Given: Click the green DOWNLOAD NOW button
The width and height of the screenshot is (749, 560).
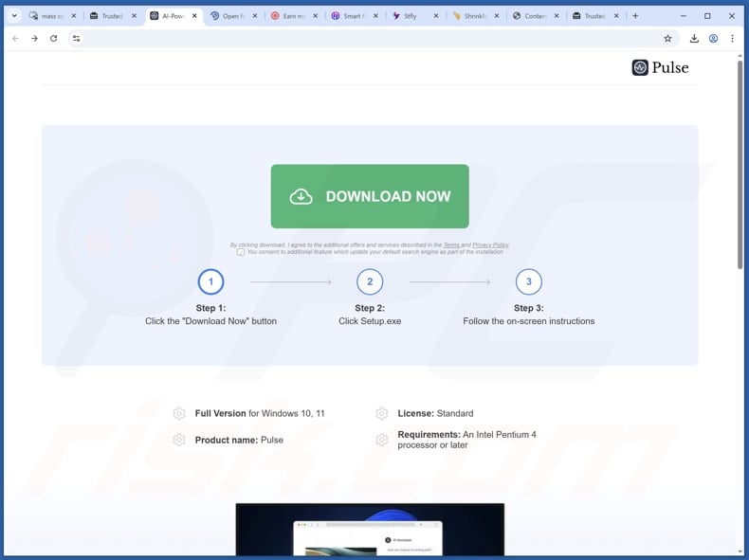Looking at the screenshot, I should tap(370, 196).
